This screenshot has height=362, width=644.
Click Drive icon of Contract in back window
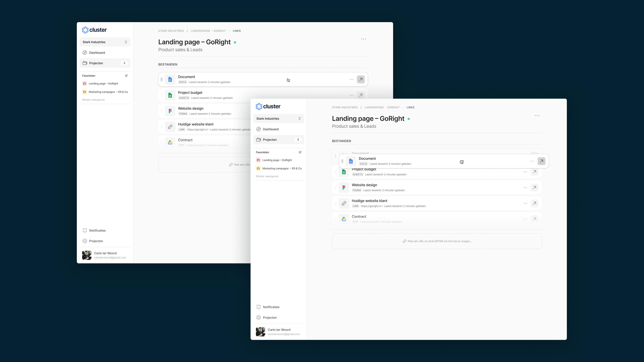tap(170, 143)
